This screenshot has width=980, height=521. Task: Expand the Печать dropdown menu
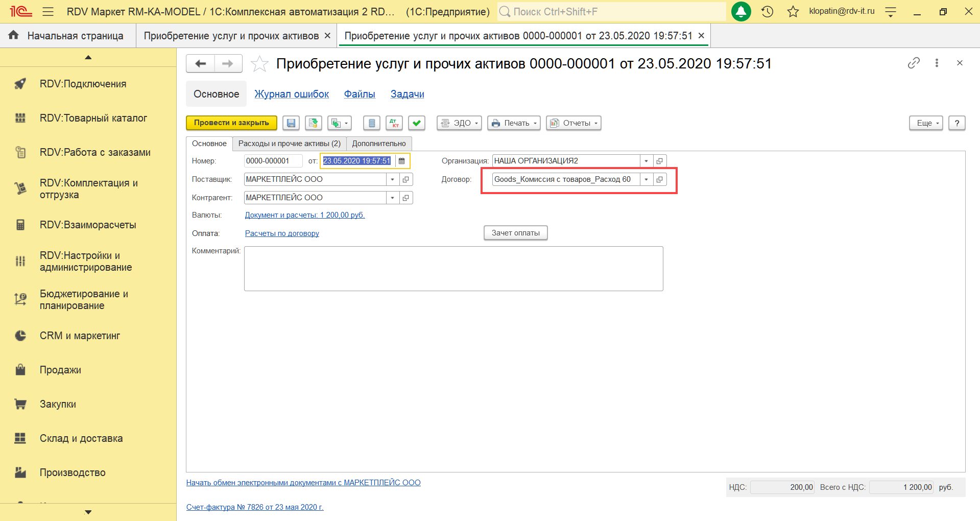click(x=514, y=123)
